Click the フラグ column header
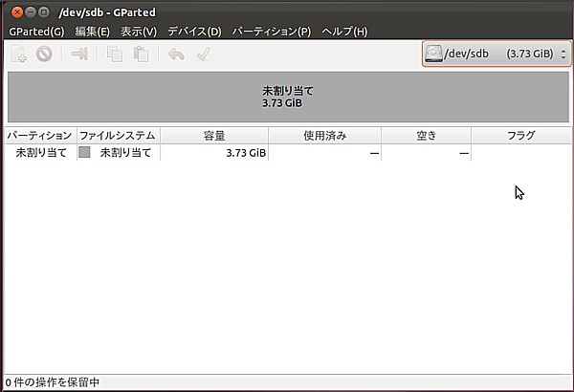Screen dimensions: 574x392 coord(520,136)
